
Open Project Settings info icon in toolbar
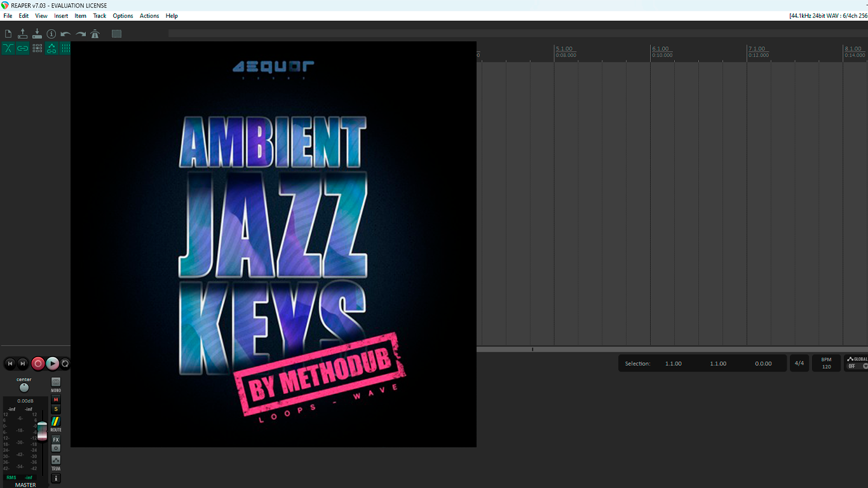click(x=51, y=34)
